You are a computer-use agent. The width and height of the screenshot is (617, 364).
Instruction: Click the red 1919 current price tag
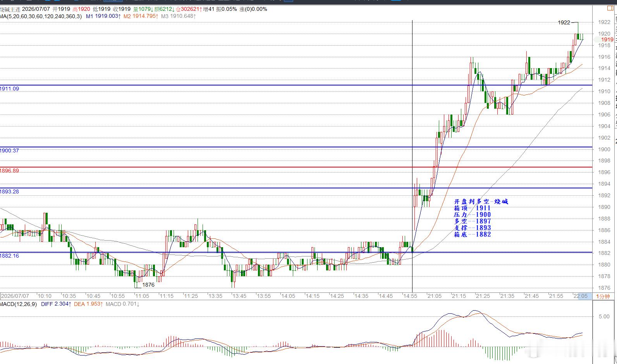607,39
